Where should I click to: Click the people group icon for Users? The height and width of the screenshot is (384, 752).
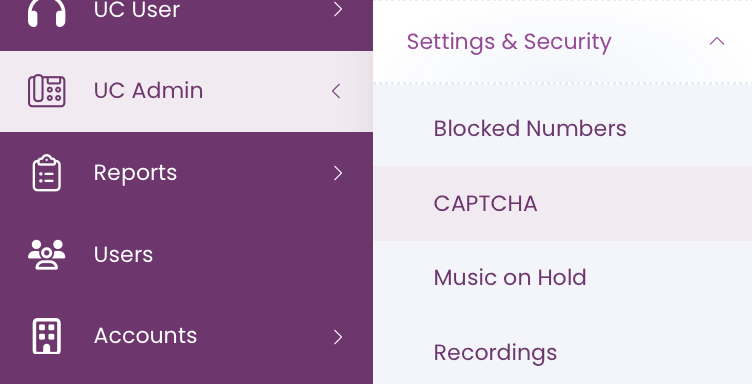47,255
